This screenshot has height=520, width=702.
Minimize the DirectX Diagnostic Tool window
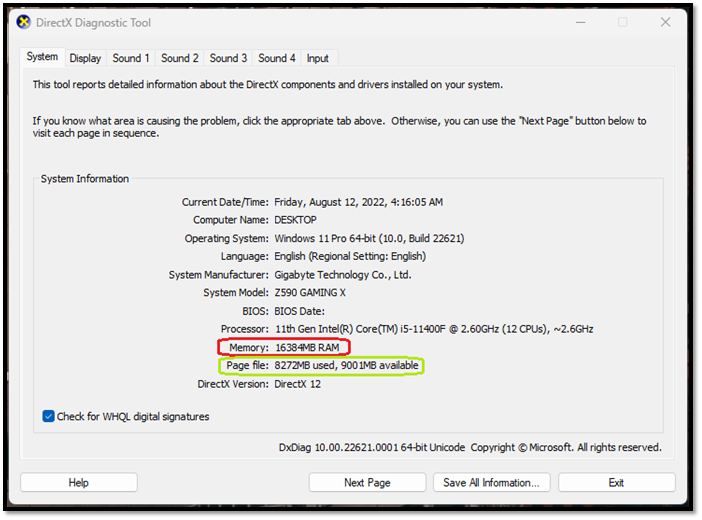tap(581, 22)
